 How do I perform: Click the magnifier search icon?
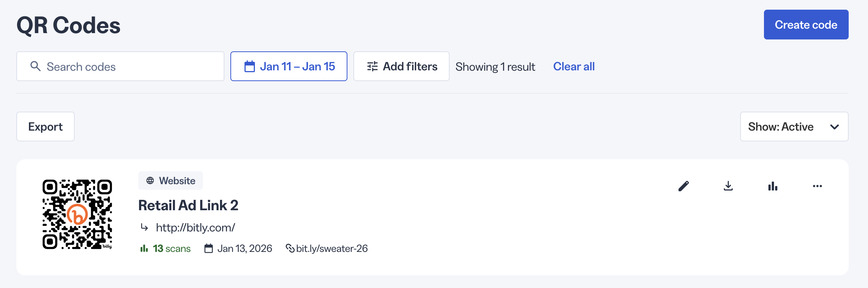coord(35,66)
